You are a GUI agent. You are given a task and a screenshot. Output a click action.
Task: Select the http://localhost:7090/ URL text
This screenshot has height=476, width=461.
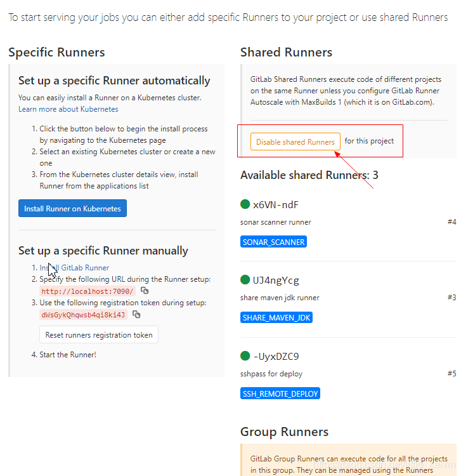[88, 291]
